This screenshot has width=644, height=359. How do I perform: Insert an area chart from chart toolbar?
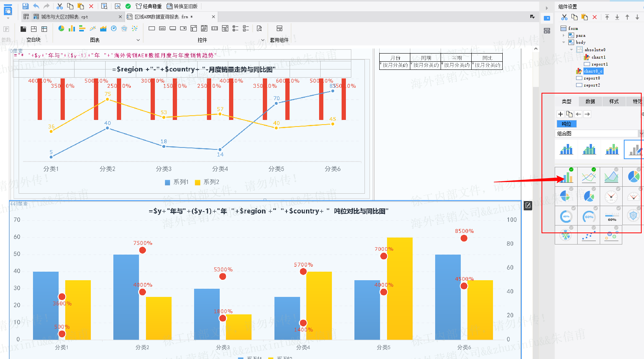pos(103,28)
